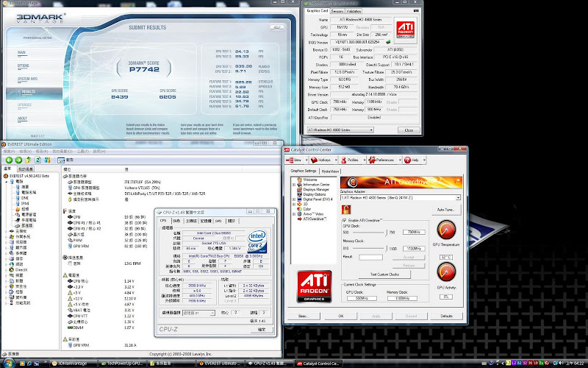The image size is (588, 368).
Task: Open CPU-Z processor selection dropdown
Action: point(212,313)
